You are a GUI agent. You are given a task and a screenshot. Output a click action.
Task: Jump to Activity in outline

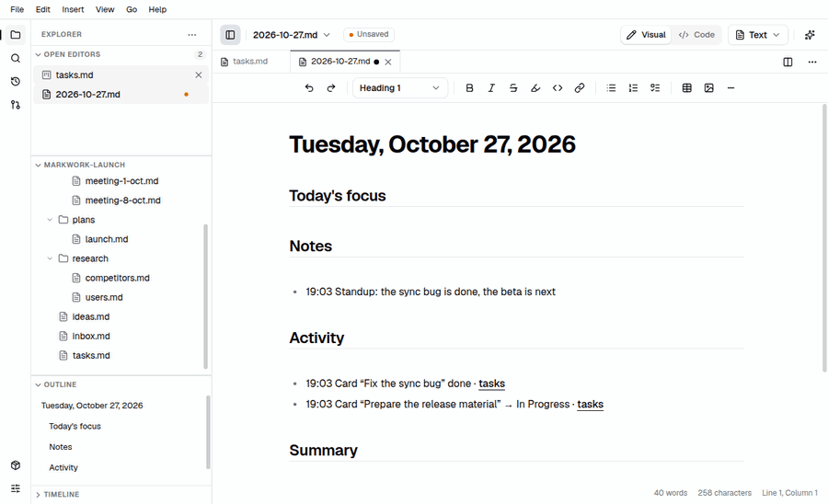[63, 467]
